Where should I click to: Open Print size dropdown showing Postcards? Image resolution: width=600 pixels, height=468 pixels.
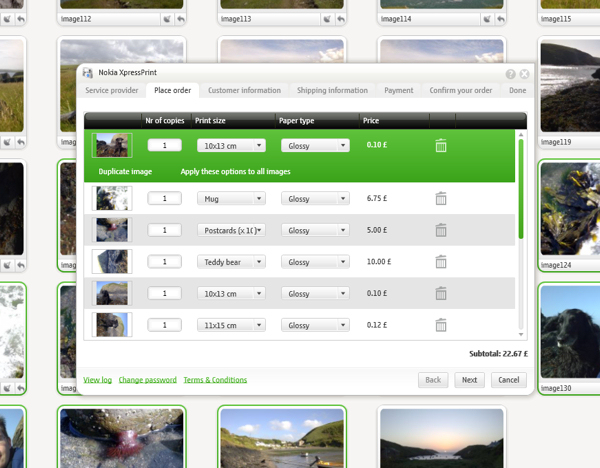(231, 230)
